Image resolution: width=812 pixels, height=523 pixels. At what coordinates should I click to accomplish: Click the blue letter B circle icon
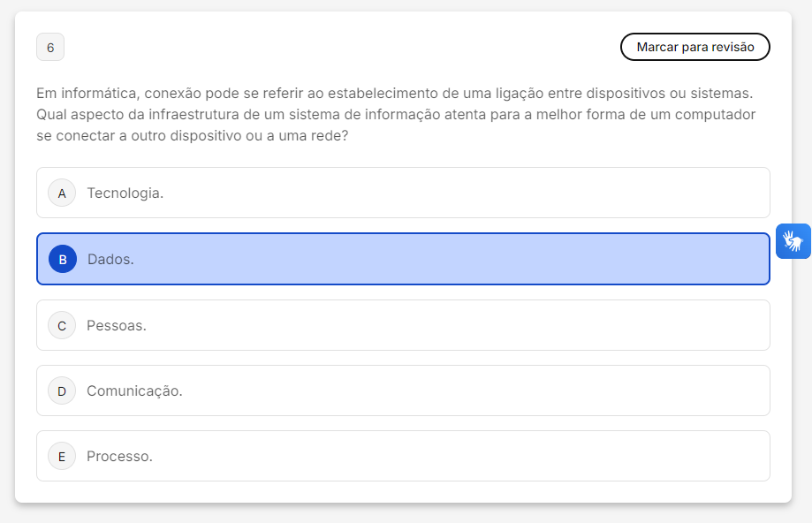point(63,259)
